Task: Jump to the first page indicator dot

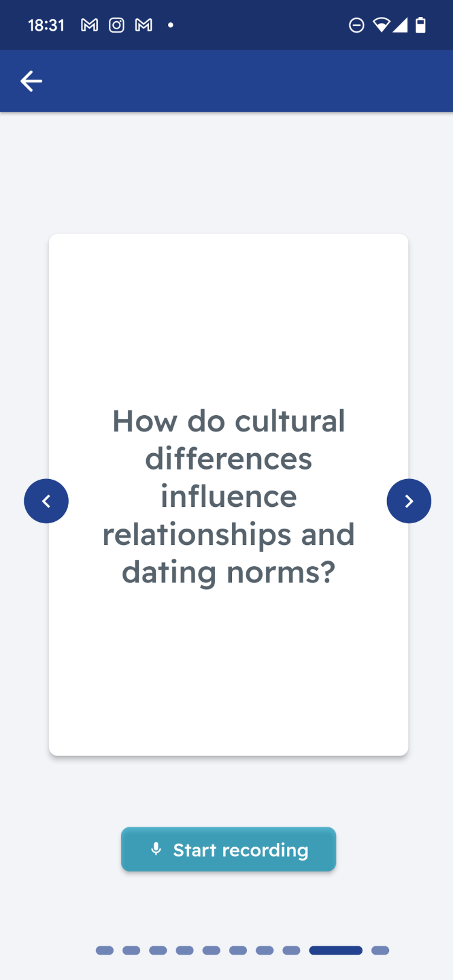Action: pos(104,950)
